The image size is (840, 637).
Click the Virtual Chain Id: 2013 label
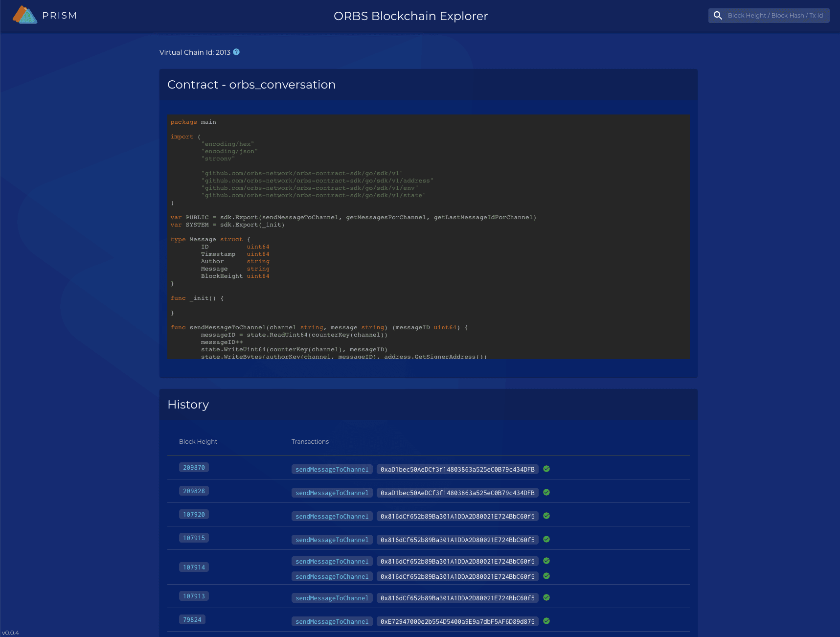pos(195,52)
